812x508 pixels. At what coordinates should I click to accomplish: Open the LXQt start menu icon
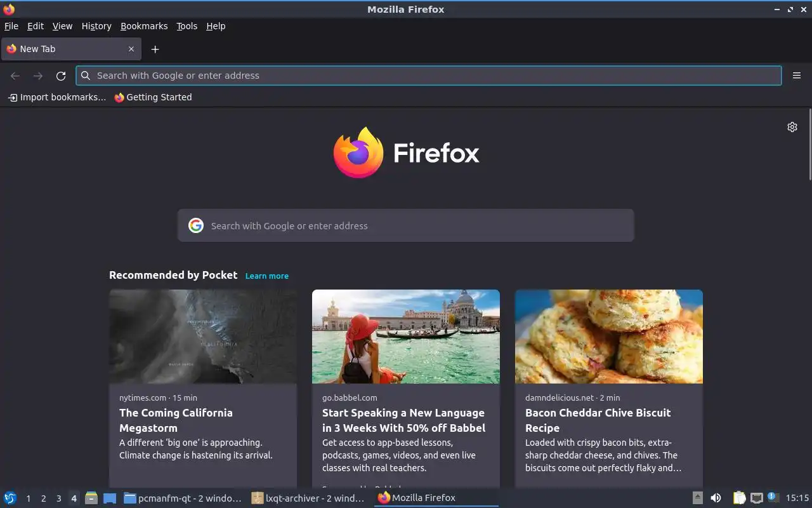coord(10,498)
